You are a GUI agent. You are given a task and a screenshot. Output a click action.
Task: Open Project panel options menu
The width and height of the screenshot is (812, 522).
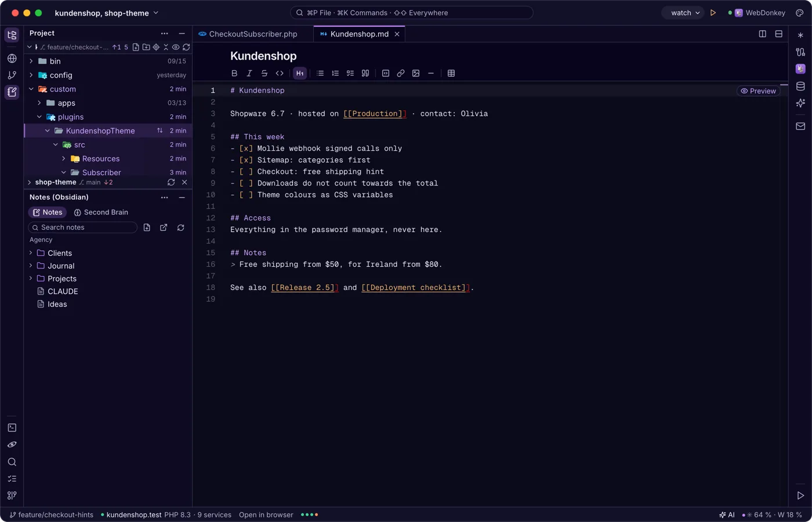tap(165, 34)
